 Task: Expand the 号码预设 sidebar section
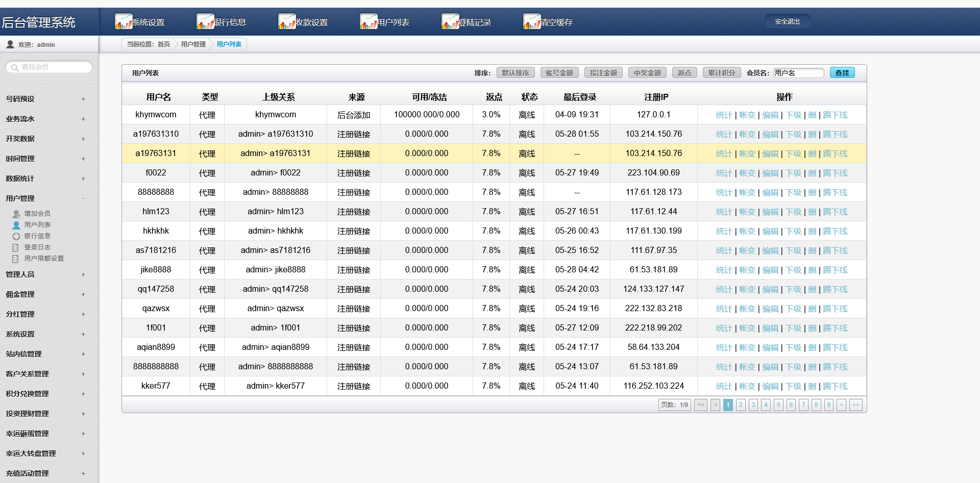[83, 99]
